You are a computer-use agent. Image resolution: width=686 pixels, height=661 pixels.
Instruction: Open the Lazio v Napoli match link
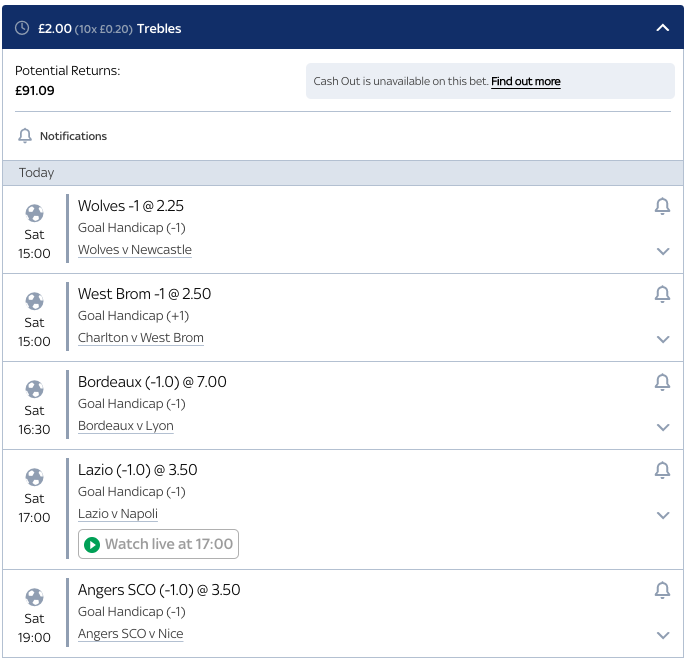point(118,514)
